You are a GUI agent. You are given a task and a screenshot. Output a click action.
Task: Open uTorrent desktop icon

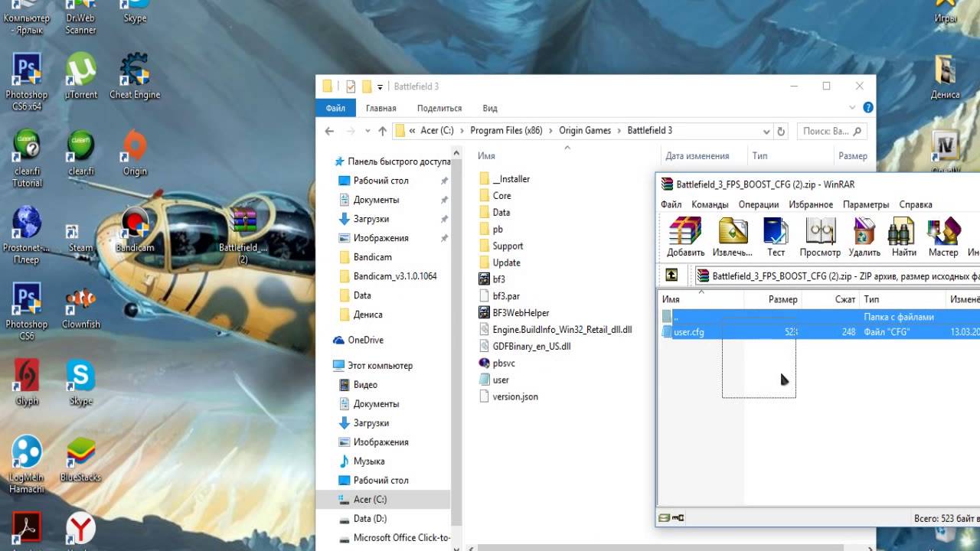pyautogui.click(x=80, y=77)
